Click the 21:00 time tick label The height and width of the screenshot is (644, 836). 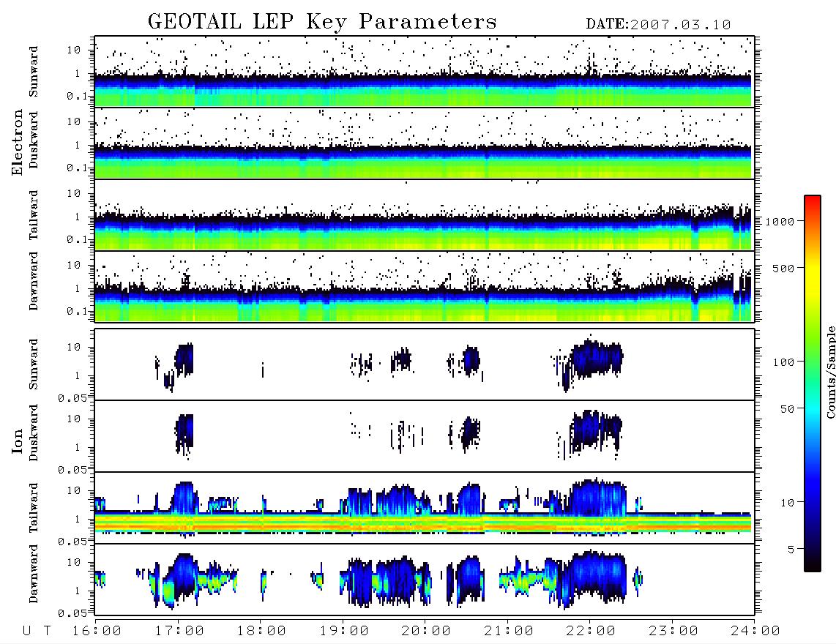point(509,632)
